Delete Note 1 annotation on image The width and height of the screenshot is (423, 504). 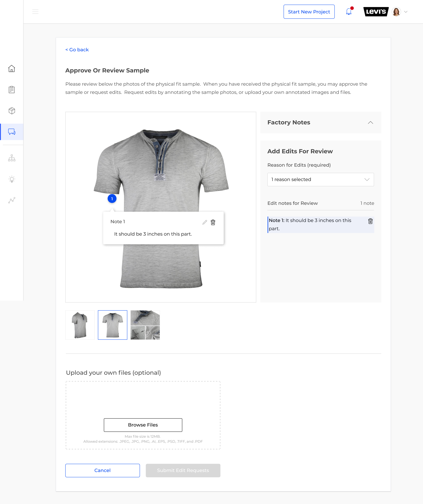[213, 222]
